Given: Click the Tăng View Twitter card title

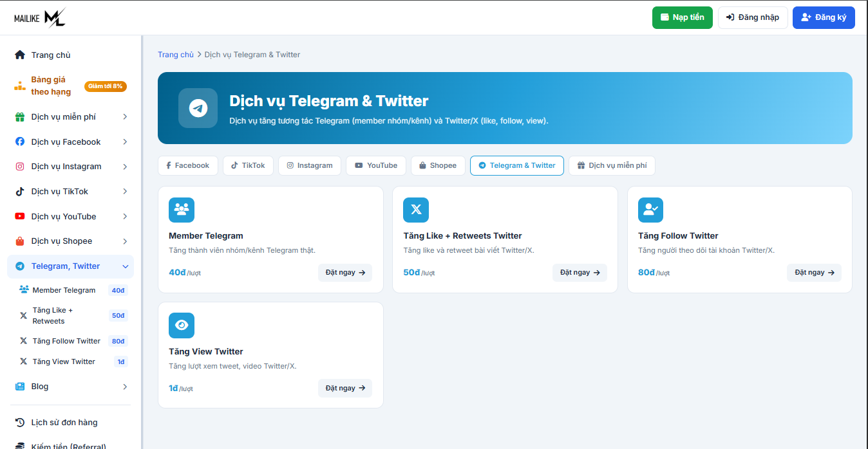Looking at the screenshot, I should [206, 352].
